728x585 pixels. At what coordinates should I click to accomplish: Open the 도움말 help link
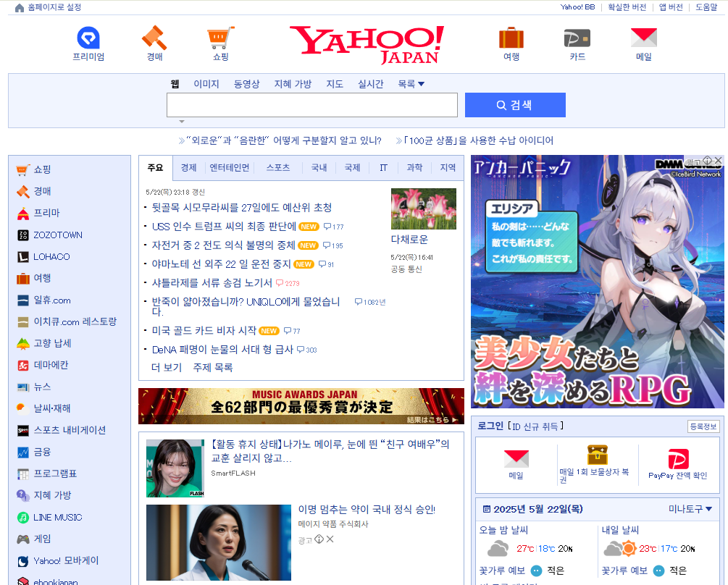pos(706,7)
